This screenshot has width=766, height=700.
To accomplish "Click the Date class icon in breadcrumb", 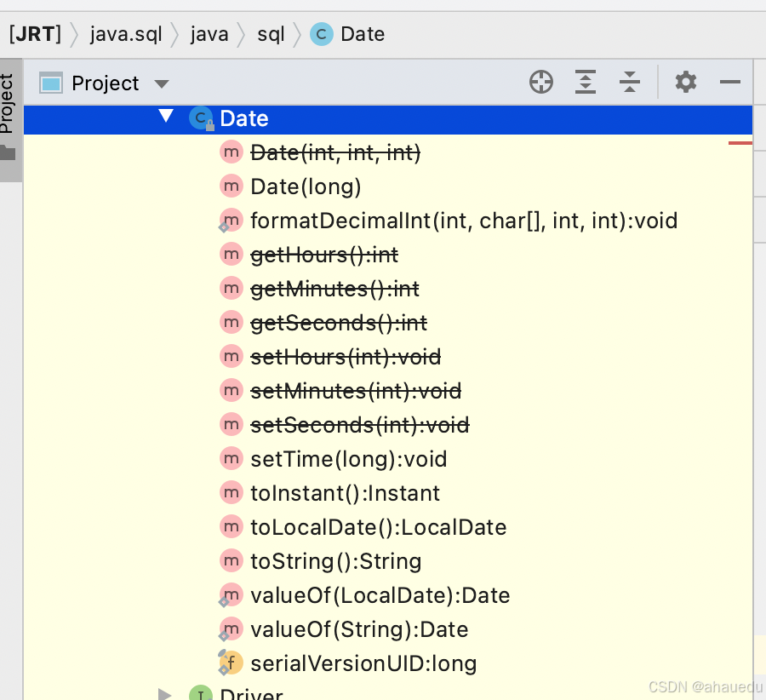I will click(x=320, y=34).
